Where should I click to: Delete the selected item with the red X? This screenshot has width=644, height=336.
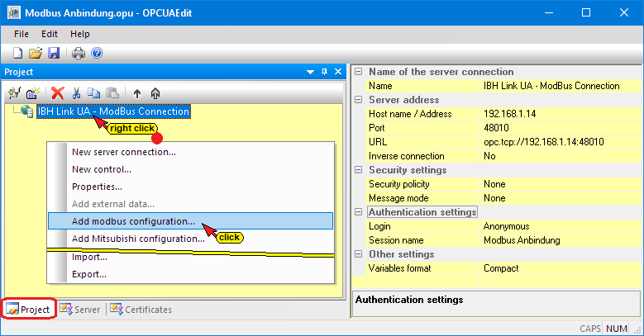[58, 93]
